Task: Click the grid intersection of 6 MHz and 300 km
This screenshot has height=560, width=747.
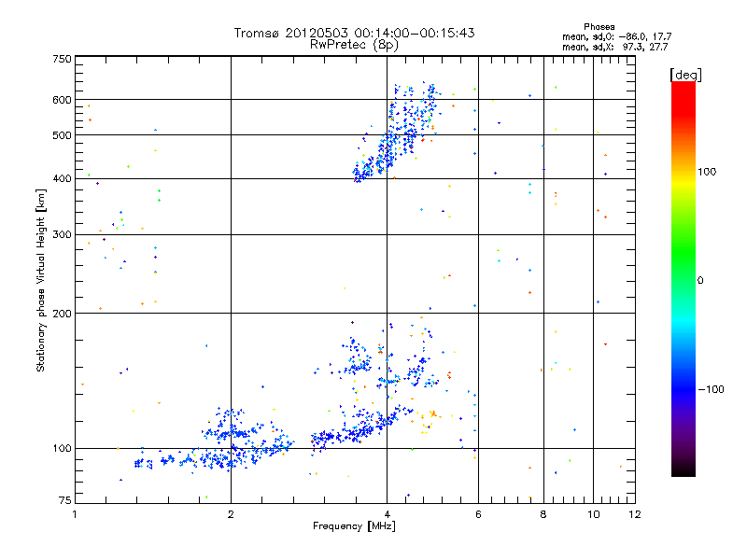Action: [478, 234]
